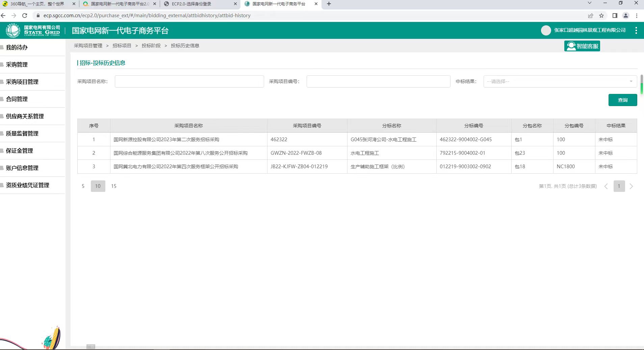Viewport: 644px width, 350px height.
Task: Click the 采购项目名称 input field
Action: coord(189,81)
